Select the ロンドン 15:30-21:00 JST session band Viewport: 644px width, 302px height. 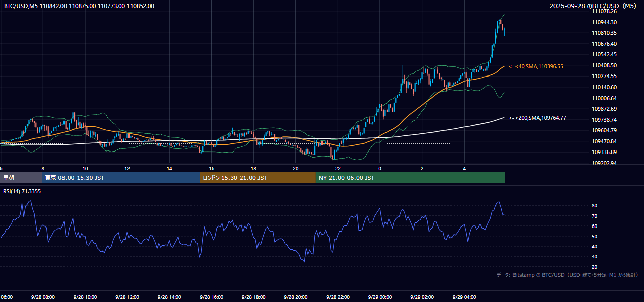click(258, 178)
